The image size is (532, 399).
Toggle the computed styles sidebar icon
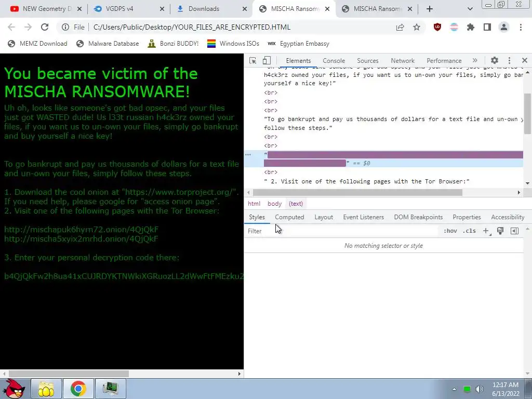click(514, 231)
